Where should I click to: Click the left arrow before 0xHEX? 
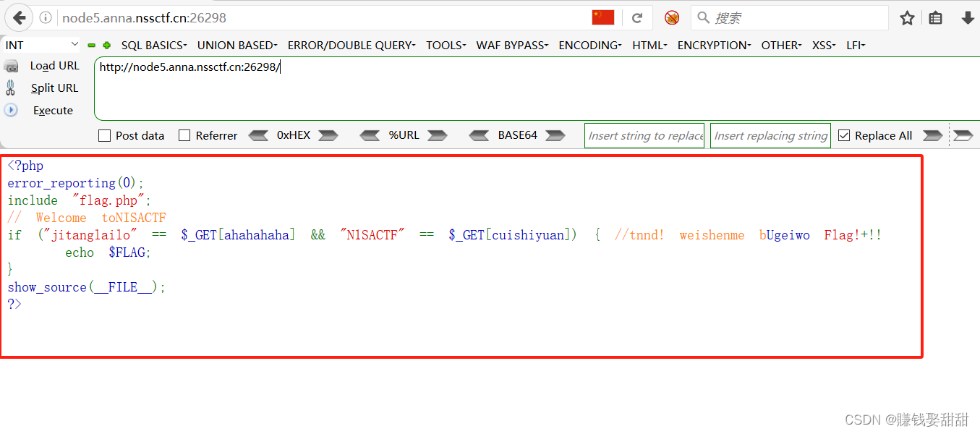coord(258,135)
